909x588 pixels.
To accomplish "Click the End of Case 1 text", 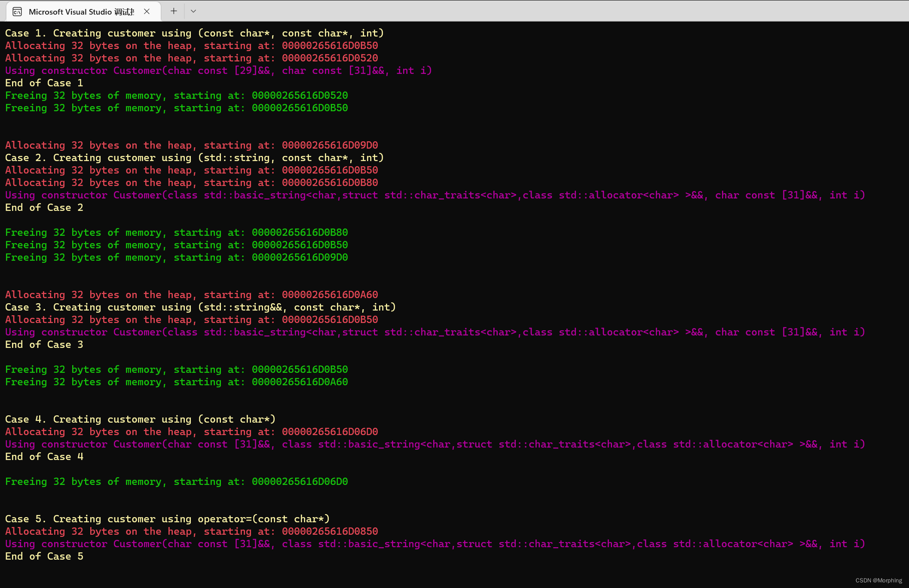I will click(43, 82).
